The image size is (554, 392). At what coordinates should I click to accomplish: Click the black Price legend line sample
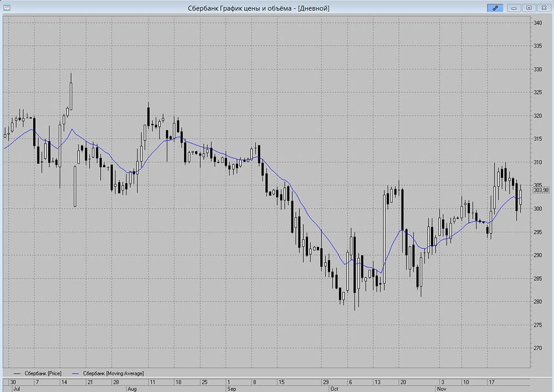[16, 373]
